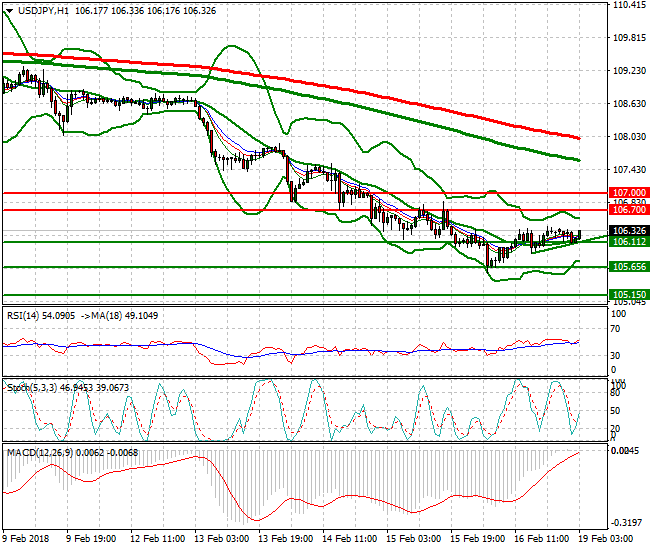Image resolution: width=650 pixels, height=550 pixels.
Task: Click the 110.415 value on price scale
Action: coord(629,6)
